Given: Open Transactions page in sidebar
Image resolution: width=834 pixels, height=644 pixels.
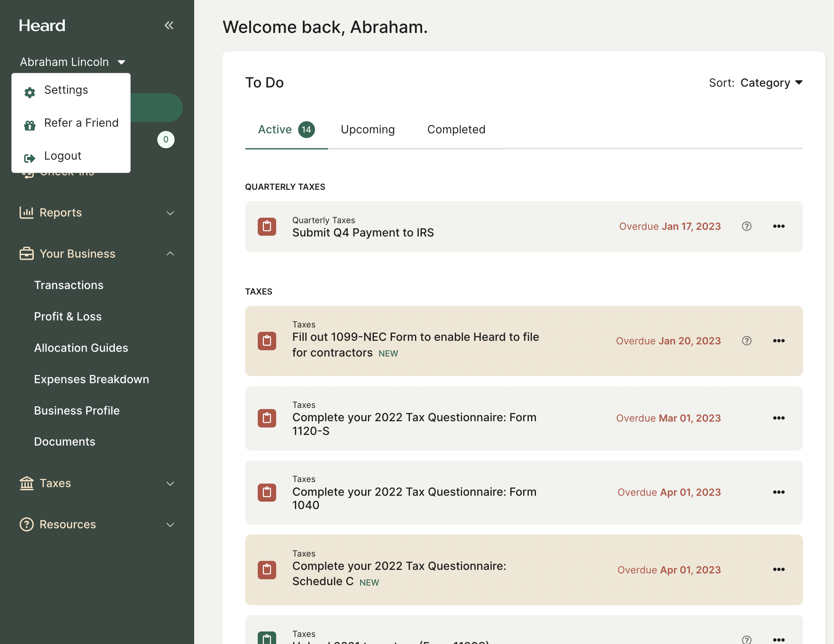Looking at the screenshot, I should (69, 285).
